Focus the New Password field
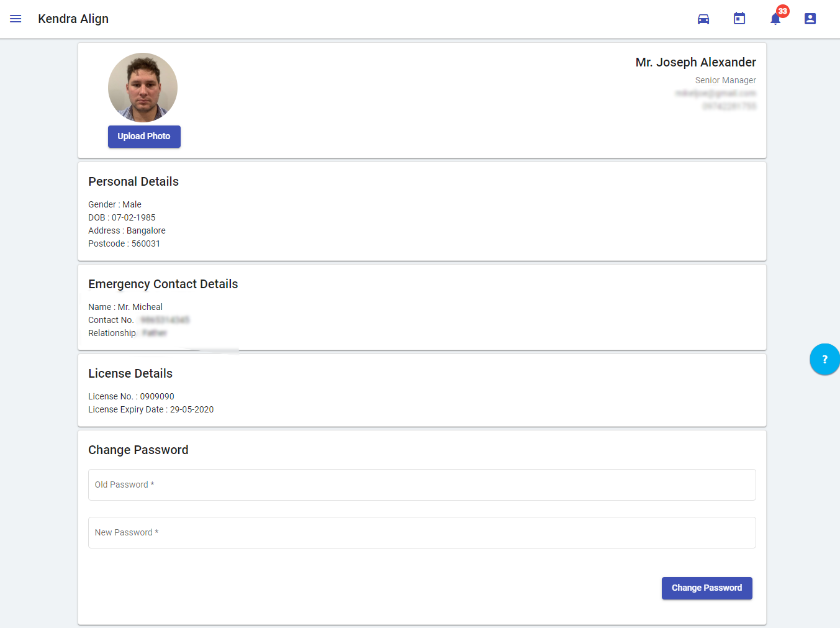This screenshot has width=840, height=628. pos(422,532)
